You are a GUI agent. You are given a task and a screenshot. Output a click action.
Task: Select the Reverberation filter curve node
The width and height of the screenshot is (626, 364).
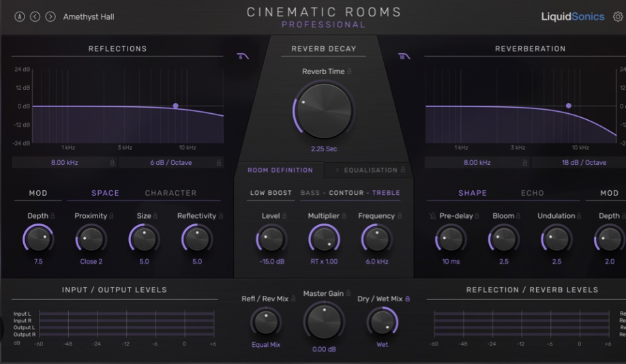(569, 106)
